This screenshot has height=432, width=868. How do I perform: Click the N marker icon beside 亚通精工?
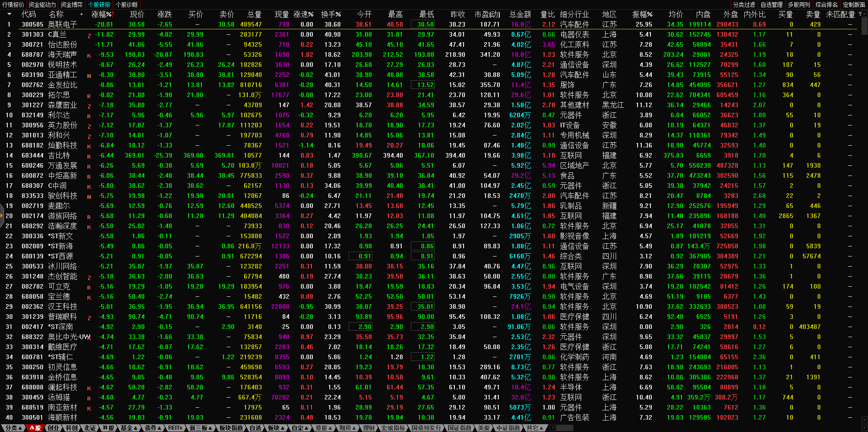tap(89, 76)
